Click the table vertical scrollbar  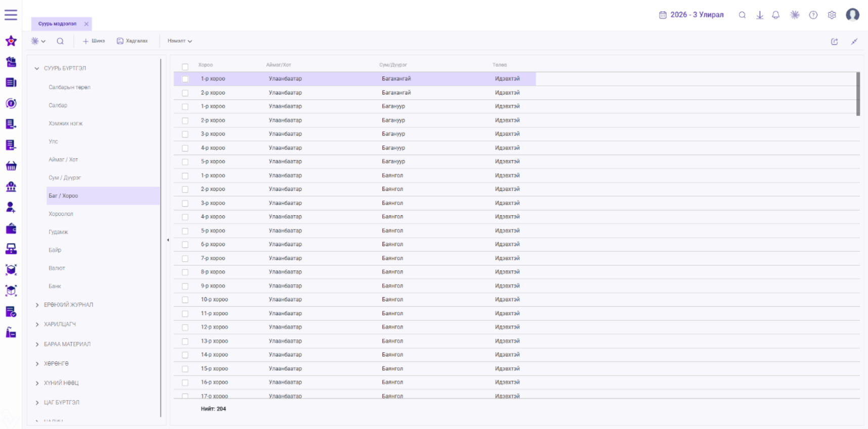858,94
